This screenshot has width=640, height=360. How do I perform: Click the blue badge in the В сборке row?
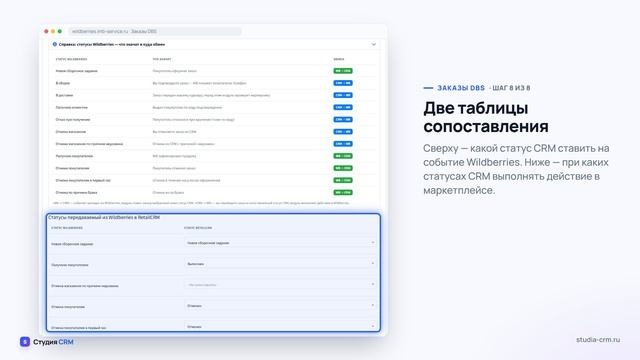(x=343, y=83)
